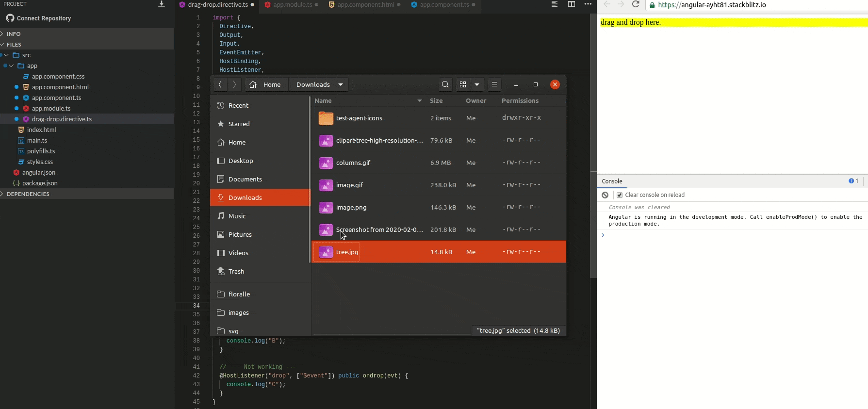Open file manager hamburger menu
Viewport: 868px width, 409px height.
coord(494,84)
